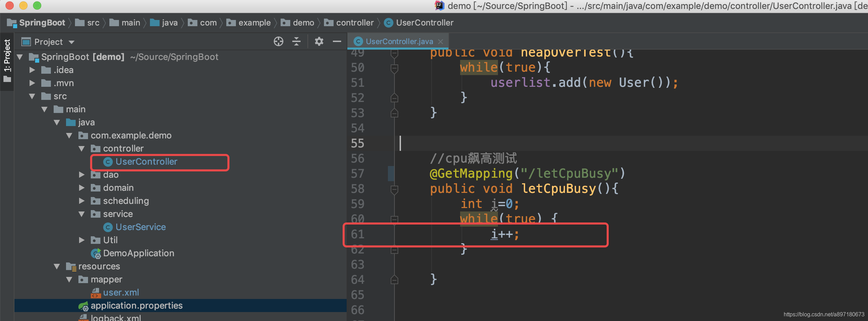868x321 pixels.
Task: Fold letCpuBusy method at line 58
Action: coord(394,189)
